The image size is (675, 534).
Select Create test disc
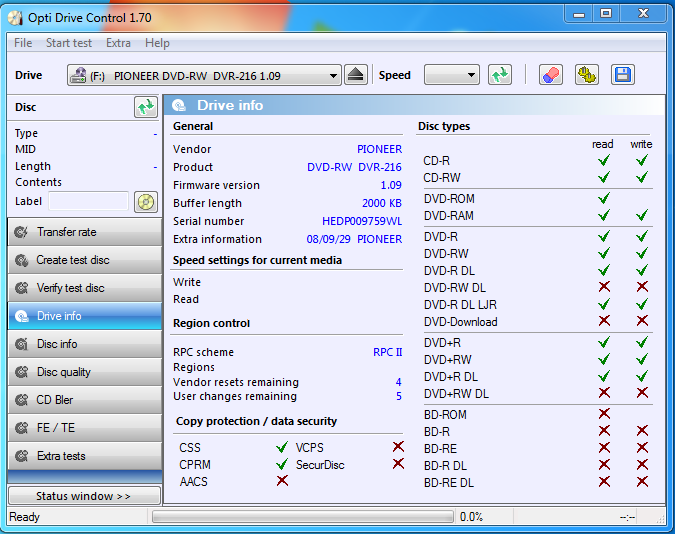point(85,260)
